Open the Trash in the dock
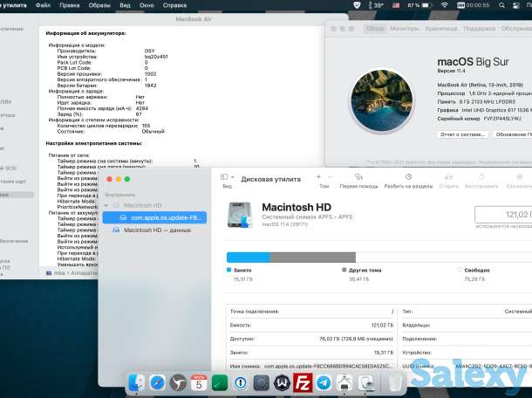The image size is (532, 398). (x=394, y=383)
